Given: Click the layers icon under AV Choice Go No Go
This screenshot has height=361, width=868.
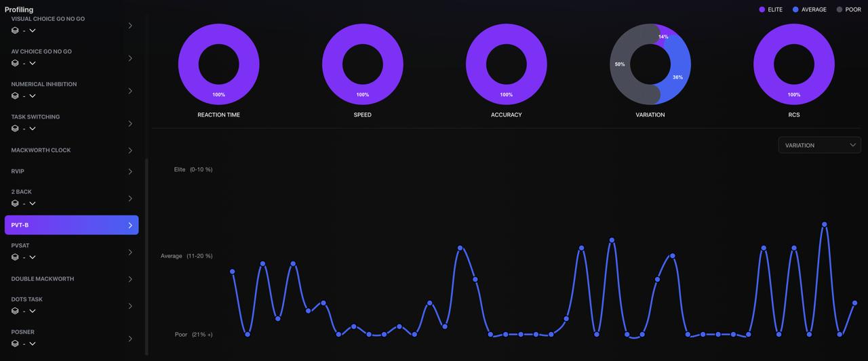Looking at the screenshot, I should click(x=15, y=63).
